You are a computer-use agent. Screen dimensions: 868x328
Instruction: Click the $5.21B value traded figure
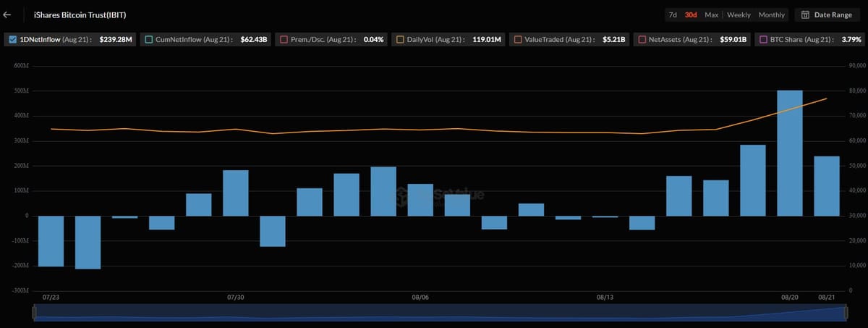point(615,40)
